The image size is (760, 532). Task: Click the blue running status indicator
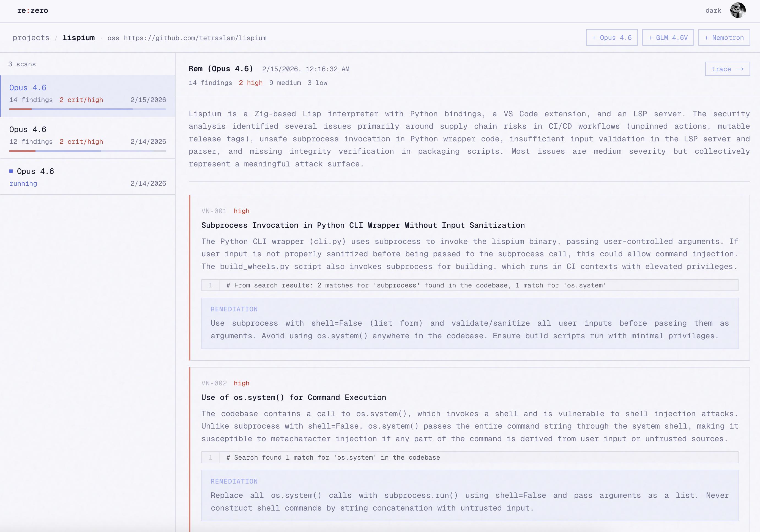[x=11, y=171]
